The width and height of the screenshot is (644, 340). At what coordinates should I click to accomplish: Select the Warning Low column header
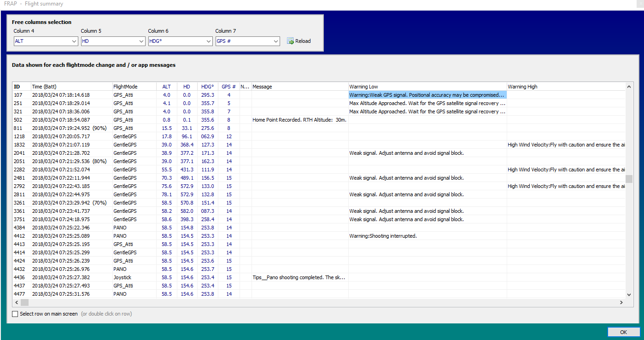427,87
